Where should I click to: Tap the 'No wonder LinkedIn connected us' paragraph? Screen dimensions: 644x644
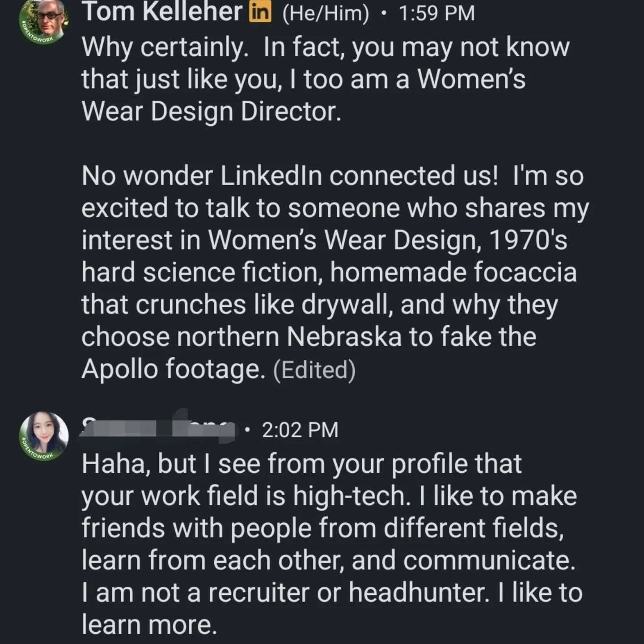(x=335, y=272)
